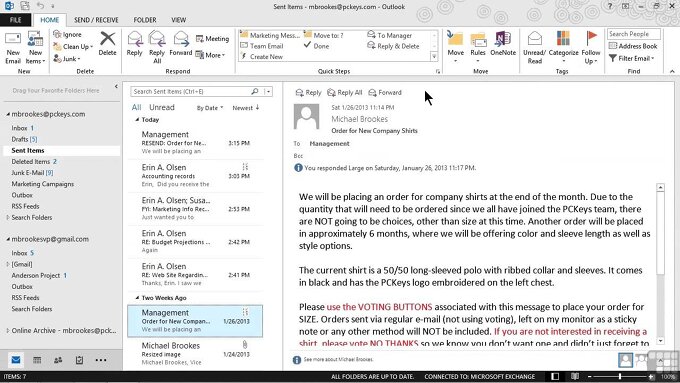This screenshot has height=383, width=680.
Task: Send message to OneNote
Action: click(503, 44)
